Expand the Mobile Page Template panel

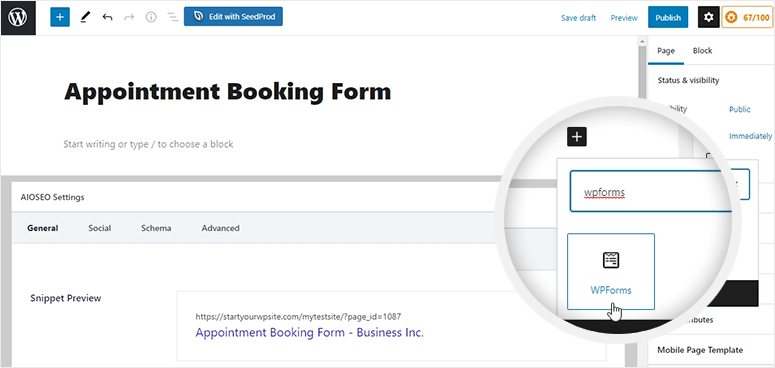click(700, 350)
